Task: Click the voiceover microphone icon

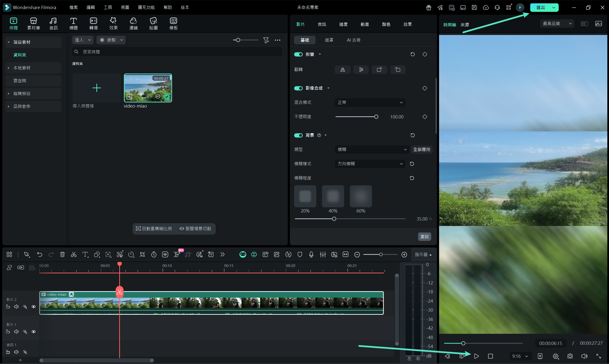Action: (x=311, y=255)
